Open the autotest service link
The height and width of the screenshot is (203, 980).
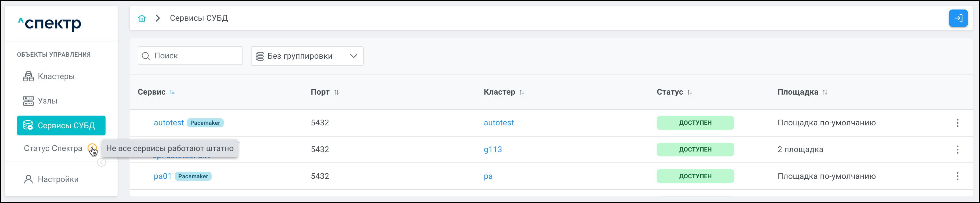(x=169, y=123)
